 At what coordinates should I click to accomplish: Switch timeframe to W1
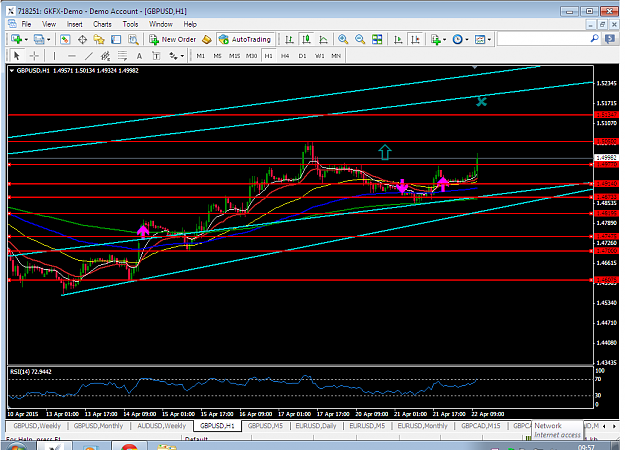pyautogui.click(x=320, y=56)
